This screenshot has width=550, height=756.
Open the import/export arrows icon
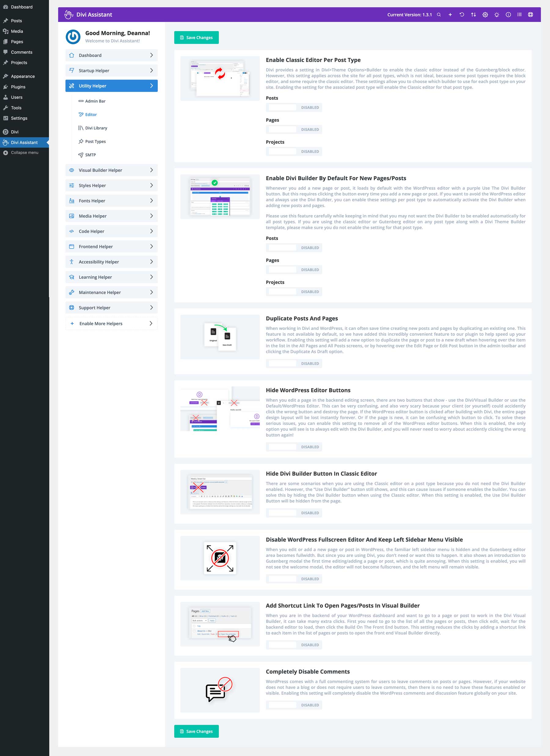[x=473, y=15]
